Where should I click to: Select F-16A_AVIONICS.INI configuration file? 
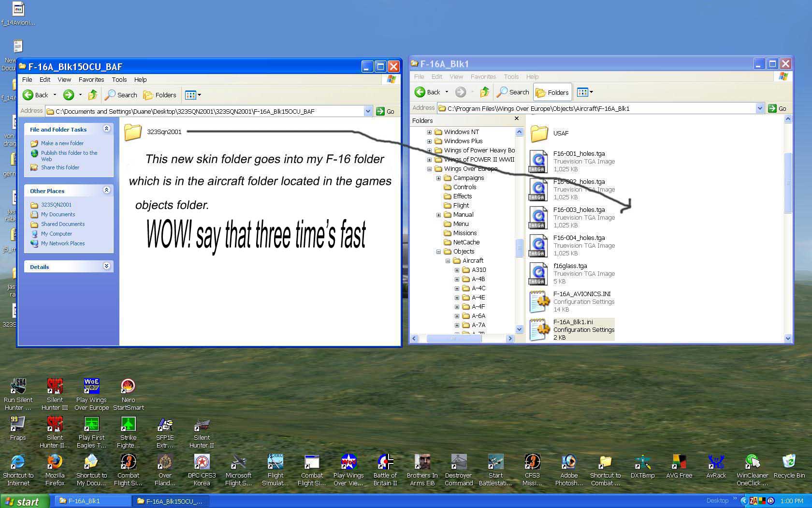(x=572, y=301)
